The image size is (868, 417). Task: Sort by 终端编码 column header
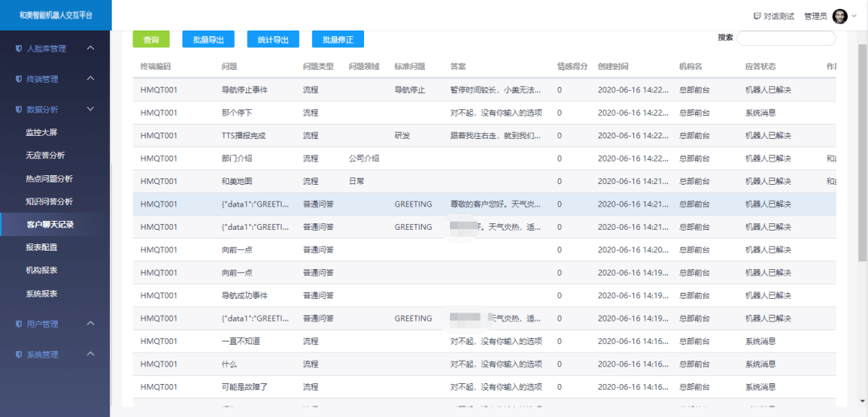[x=156, y=67]
